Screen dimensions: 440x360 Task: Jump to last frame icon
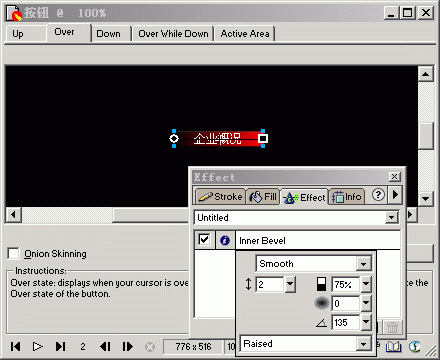pyautogui.click(x=60, y=347)
